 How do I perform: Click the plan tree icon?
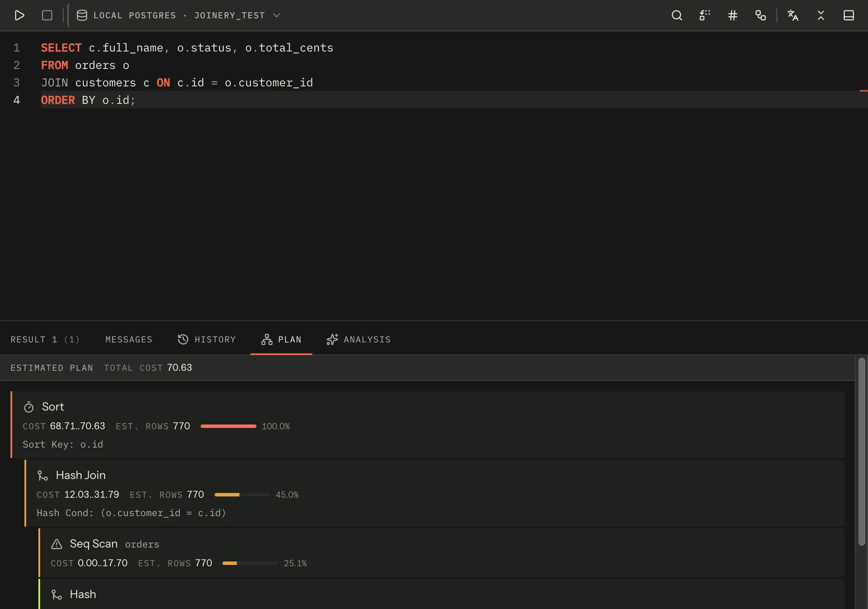click(267, 339)
